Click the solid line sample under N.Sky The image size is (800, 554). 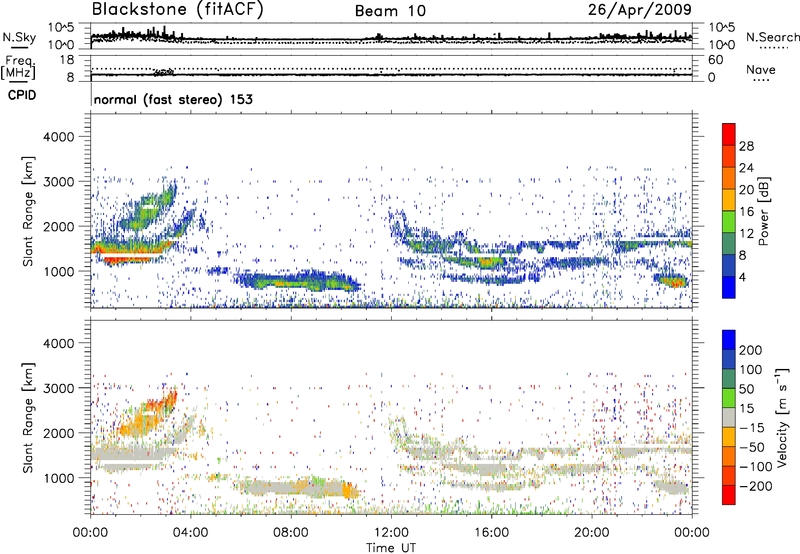pos(19,47)
